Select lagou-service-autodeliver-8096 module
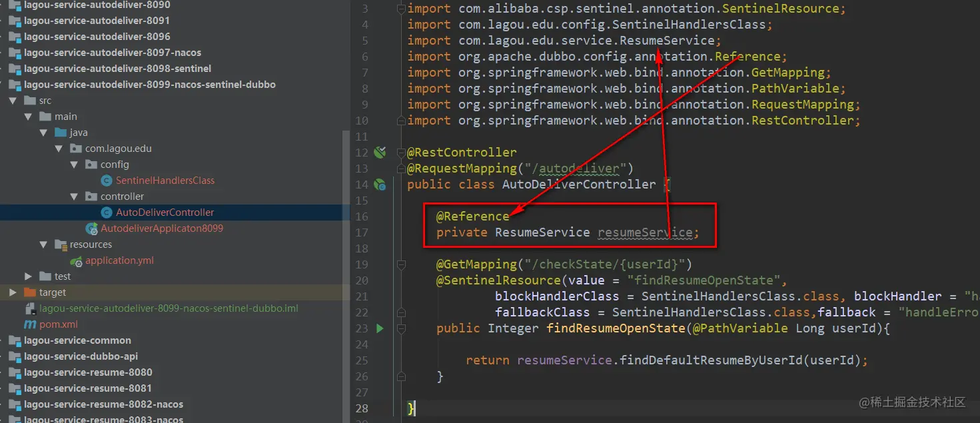 (x=97, y=37)
